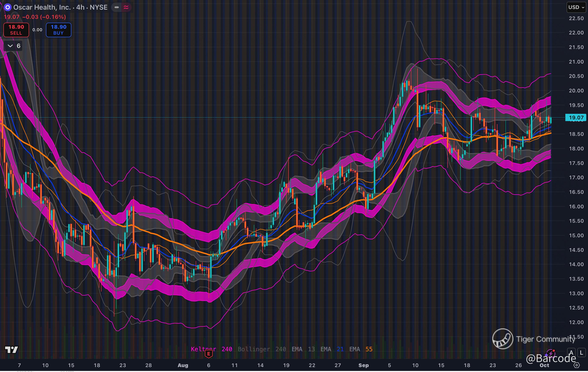Viewport: 588px width, 372px height.
Task: Click the earnings 'E' marker icon
Action: click(209, 354)
